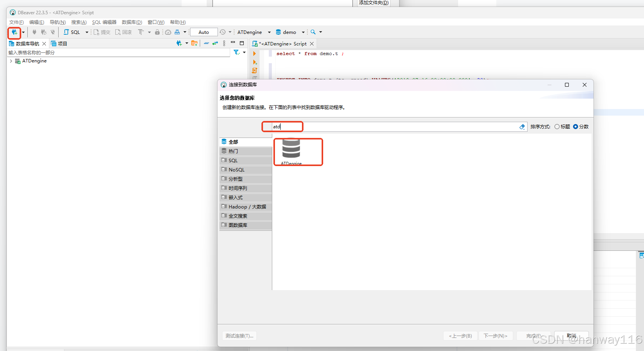
Task: Click the 下一步(N)> button
Action: tap(496, 336)
